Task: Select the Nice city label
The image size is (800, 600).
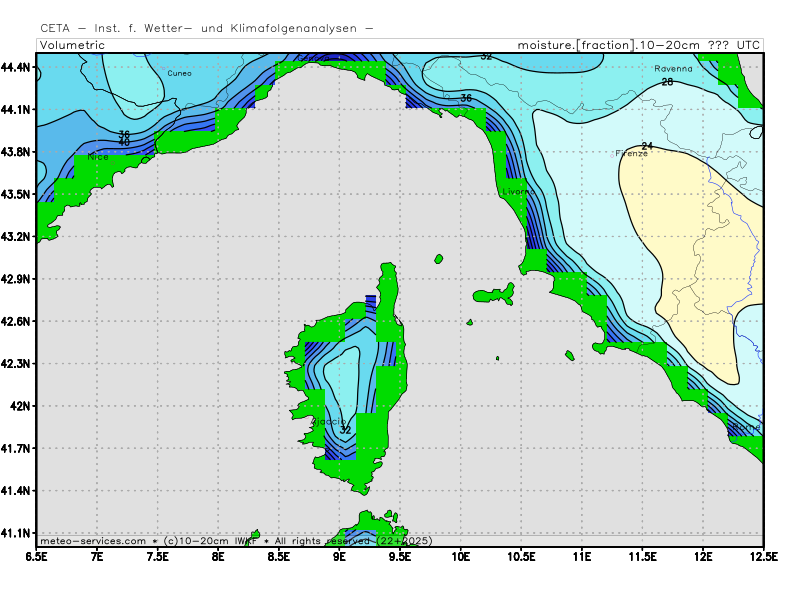Action: (x=98, y=157)
